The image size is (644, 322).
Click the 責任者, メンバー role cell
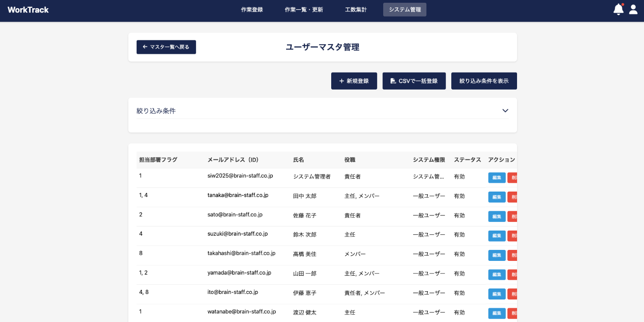[365, 293]
